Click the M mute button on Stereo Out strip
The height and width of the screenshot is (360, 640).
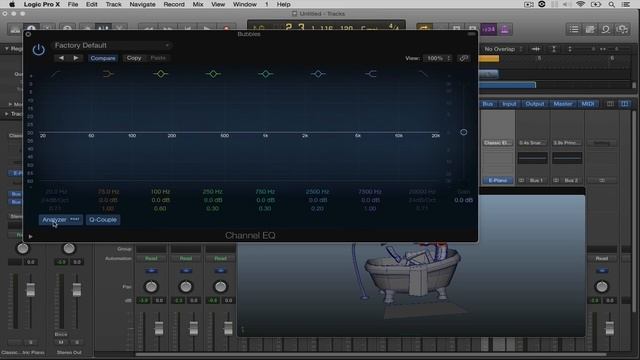point(61,342)
